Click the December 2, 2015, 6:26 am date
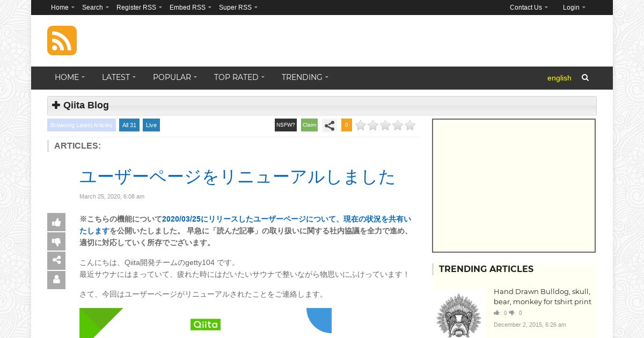 [x=530, y=325]
